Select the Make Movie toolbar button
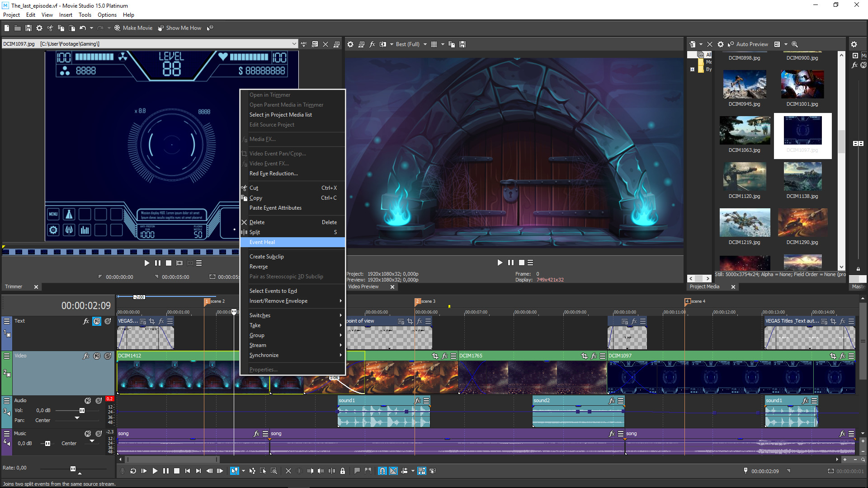 (x=132, y=28)
